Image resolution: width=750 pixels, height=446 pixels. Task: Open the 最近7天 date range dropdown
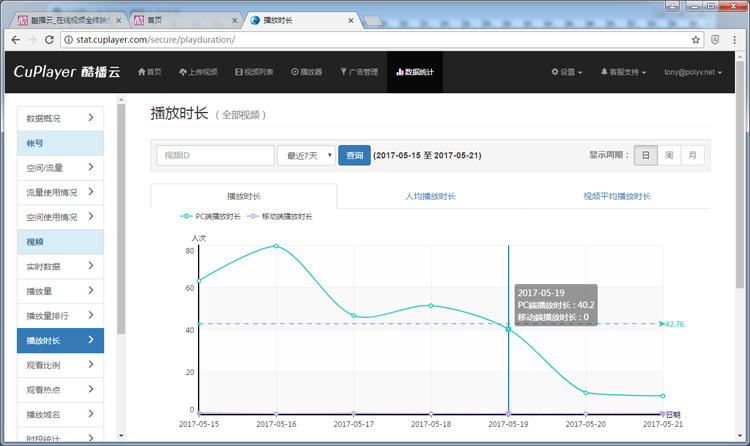pyautogui.click(x=305, y=155)
